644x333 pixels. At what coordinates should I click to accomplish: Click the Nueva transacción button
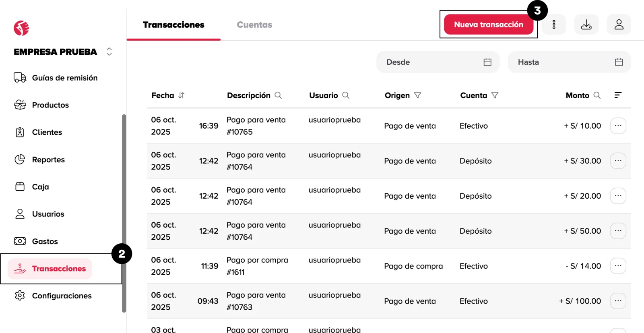tap(488, 25)
